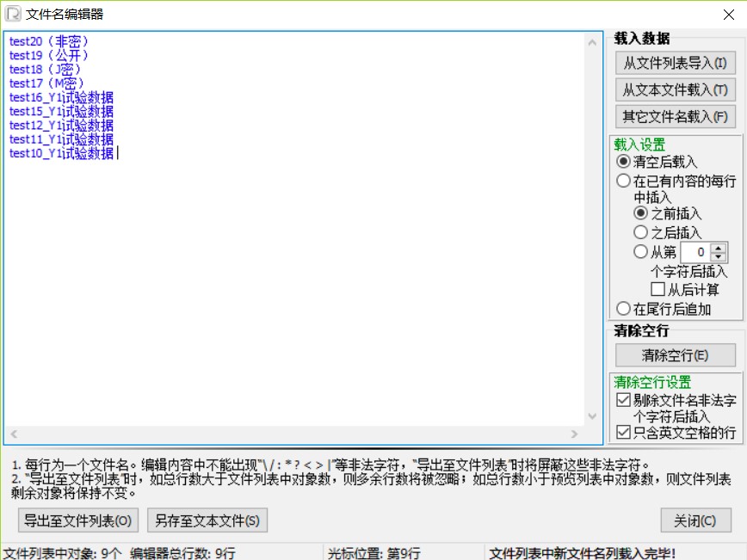This screenshot has height=560, width=747.
Task: Click the 关闭(C) button
Action: click(695, 520)
